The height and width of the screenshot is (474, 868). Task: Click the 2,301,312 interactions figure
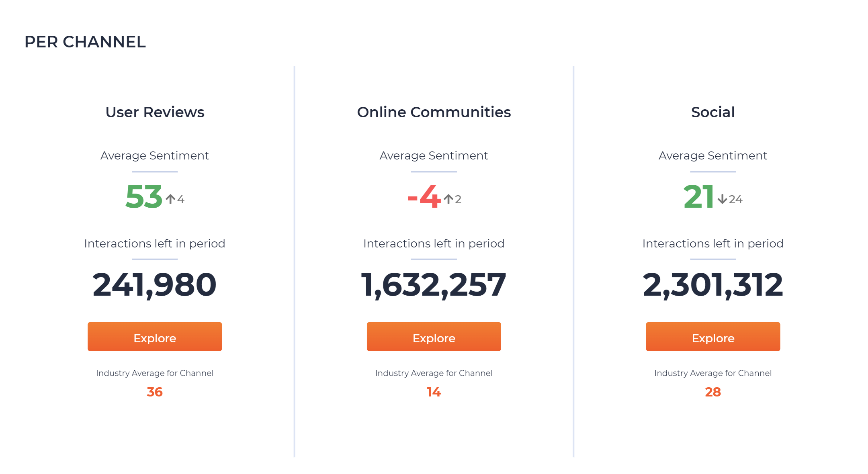click(x=713, y=285)
